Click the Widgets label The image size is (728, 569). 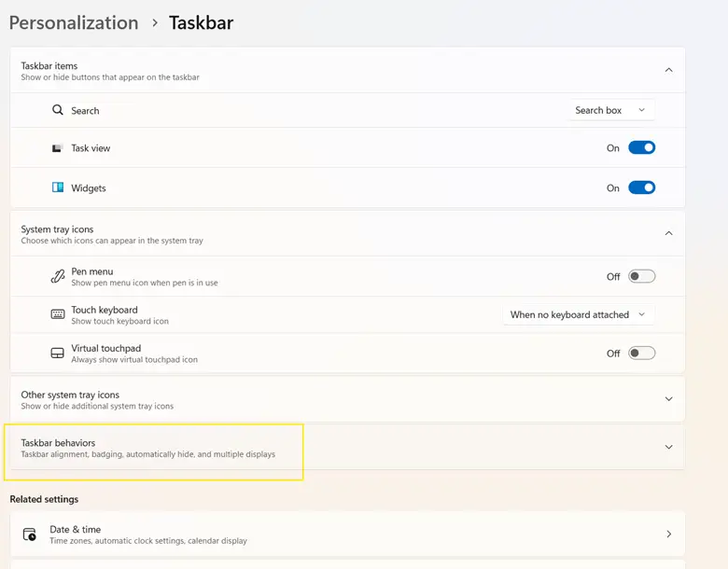click(89, 188)
